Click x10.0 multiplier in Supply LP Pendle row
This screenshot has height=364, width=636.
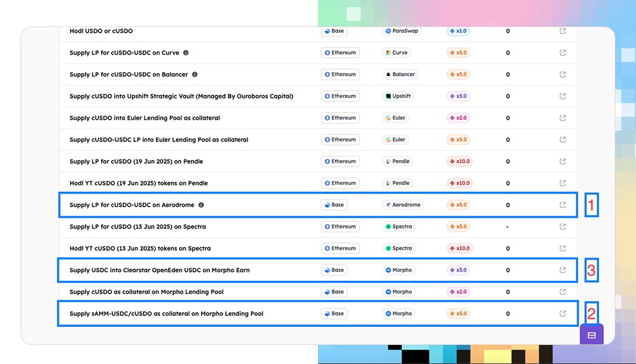pyautogui.click(x=460, y=161)
